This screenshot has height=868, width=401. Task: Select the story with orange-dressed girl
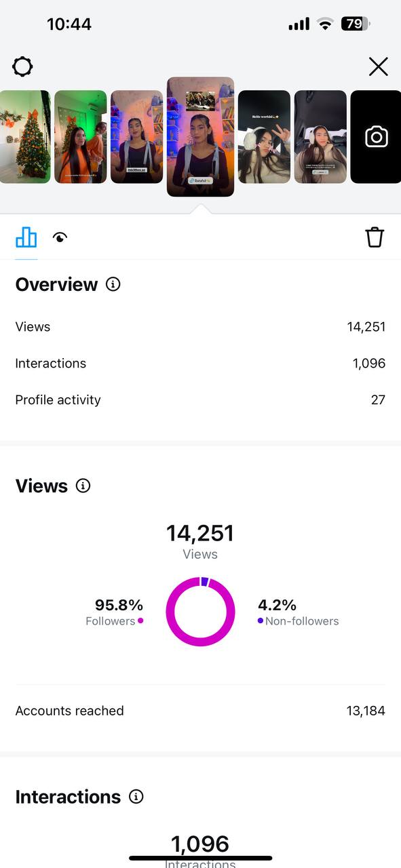pos(81,137)
